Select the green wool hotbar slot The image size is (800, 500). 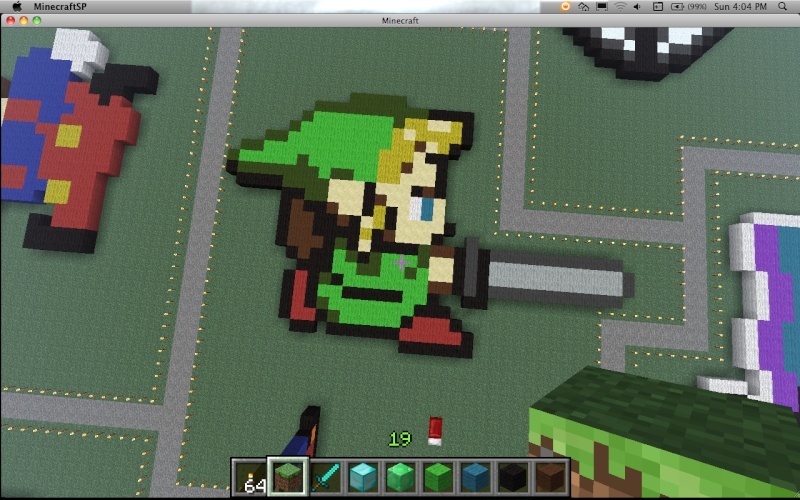point(438,477)
